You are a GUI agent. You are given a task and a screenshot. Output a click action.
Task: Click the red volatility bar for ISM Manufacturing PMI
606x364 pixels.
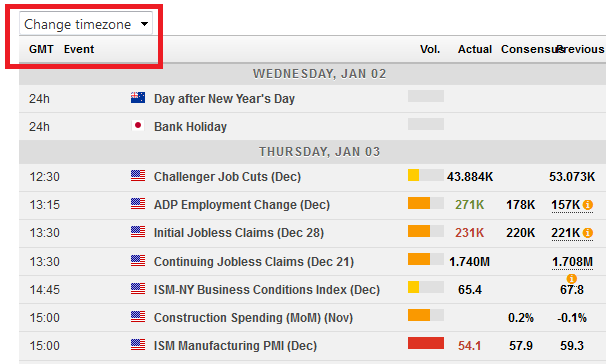click(426, 343)
